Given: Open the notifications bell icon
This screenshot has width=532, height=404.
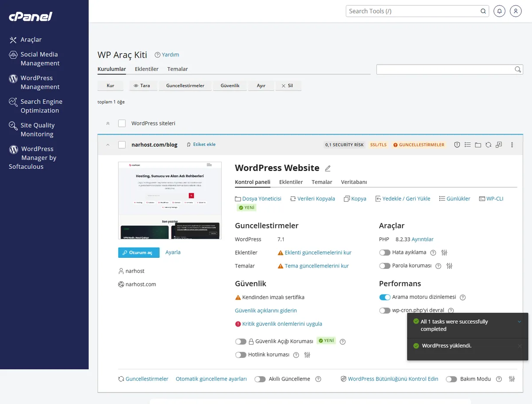Looking at the screenshot, I should [x=500, y=11].
